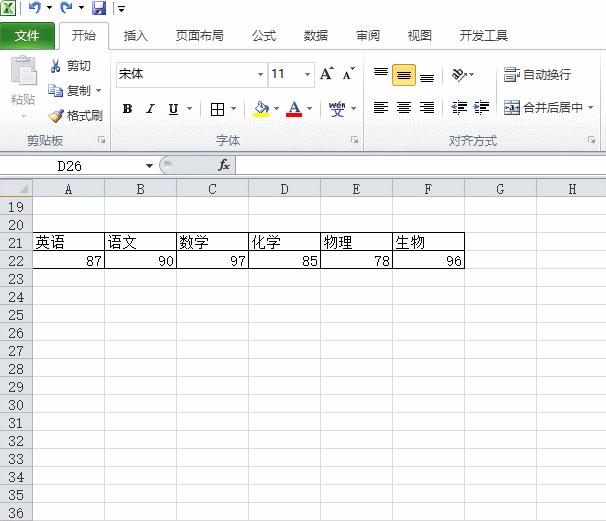Open the 公式 (Formulas) tab
This screenshot has height=521, width=606.
[264, 36]
